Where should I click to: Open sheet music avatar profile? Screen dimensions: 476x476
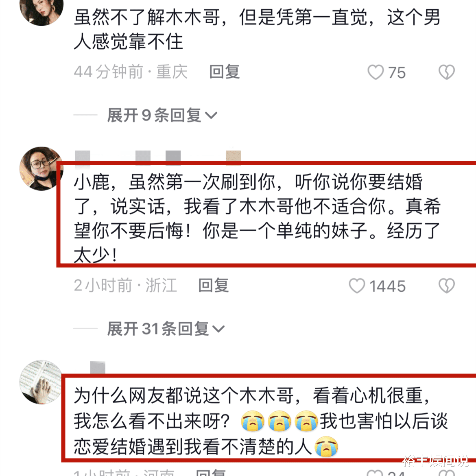[41, 382]
